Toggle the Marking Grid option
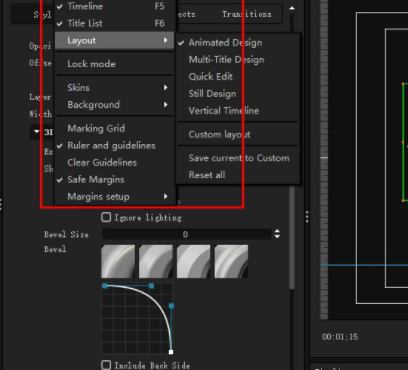Screen dimensions: 408x370 (x=114, y=128)
